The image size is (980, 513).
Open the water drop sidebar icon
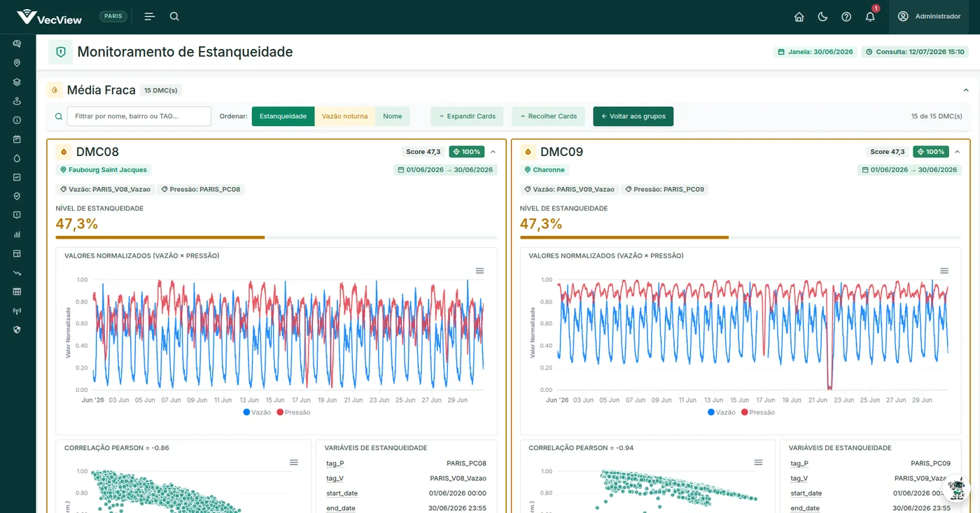(17, 158)
